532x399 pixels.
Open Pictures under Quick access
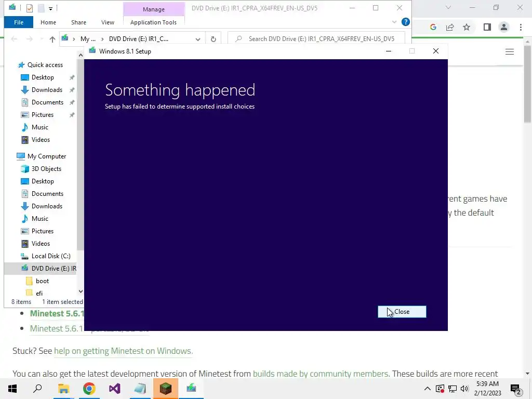[43, 115]
